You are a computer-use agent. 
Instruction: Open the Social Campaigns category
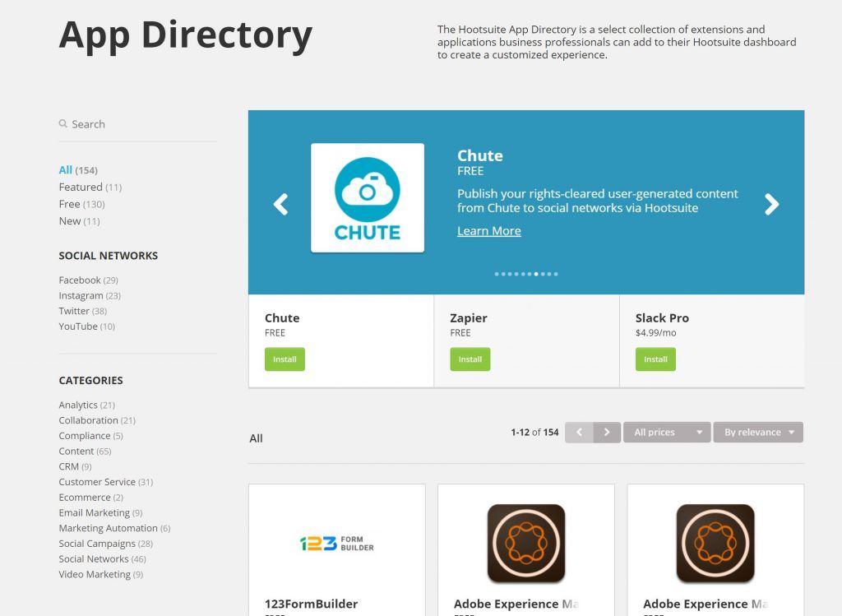(x=106, y=544)
